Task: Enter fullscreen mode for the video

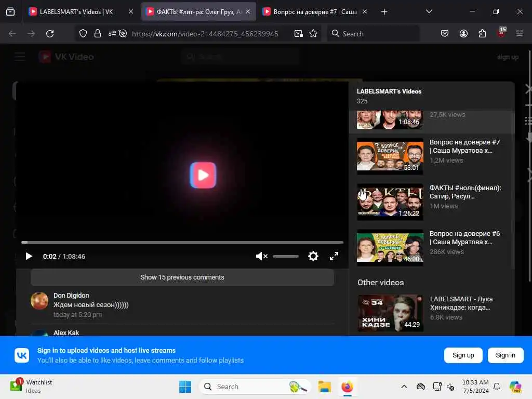Action: [334, 256]
